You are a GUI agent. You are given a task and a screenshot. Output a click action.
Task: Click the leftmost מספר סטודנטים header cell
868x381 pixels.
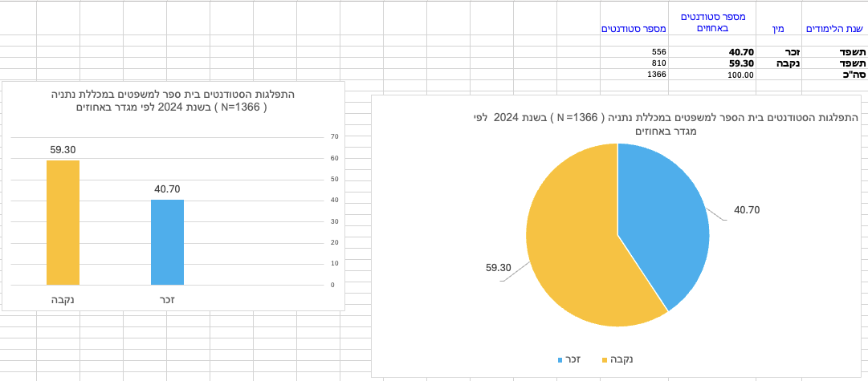[634, 18]
